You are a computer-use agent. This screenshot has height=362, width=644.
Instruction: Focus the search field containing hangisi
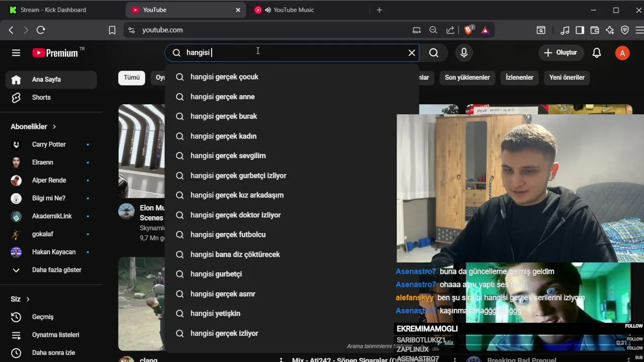292,53
